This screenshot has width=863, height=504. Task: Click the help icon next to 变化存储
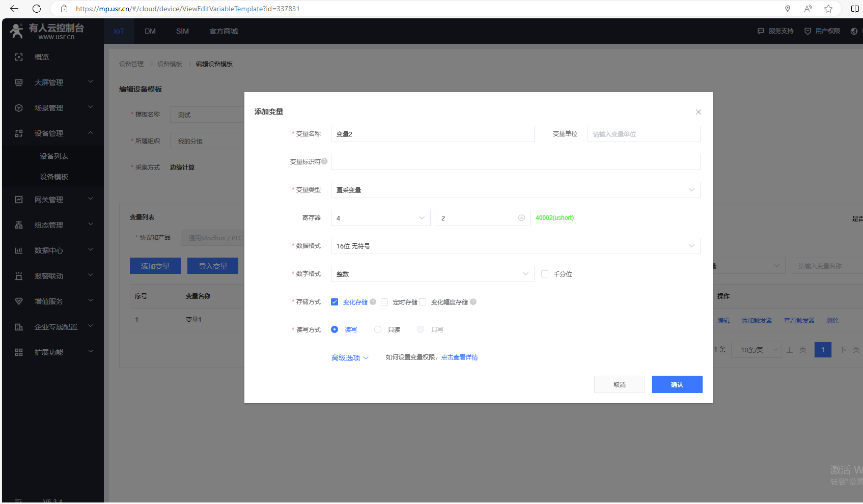point(373,302)
